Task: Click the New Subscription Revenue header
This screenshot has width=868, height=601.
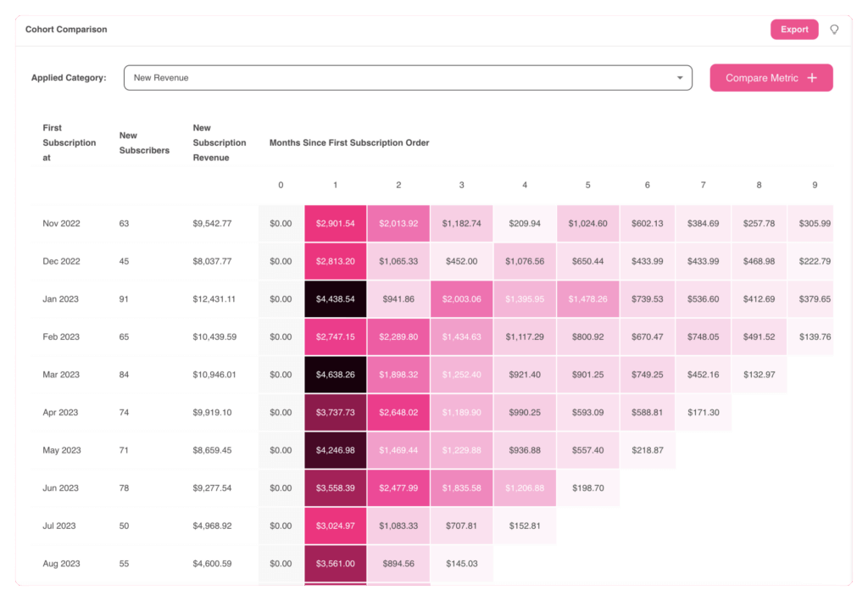Action: (219, 142)
